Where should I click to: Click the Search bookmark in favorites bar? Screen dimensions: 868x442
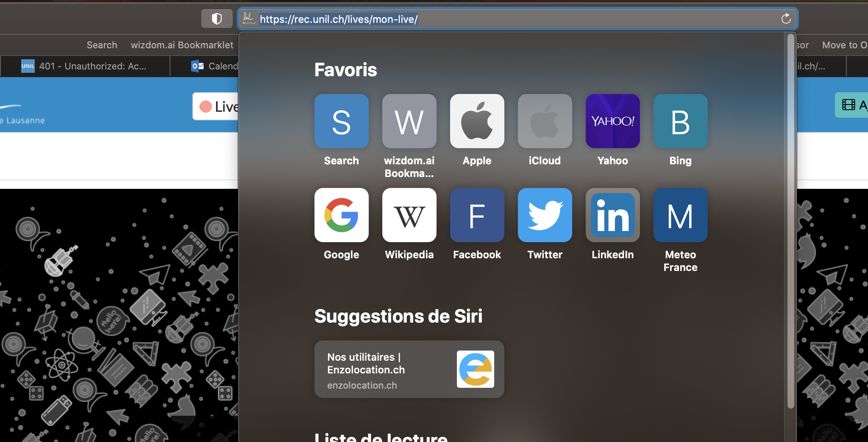(x=102, y=45)
